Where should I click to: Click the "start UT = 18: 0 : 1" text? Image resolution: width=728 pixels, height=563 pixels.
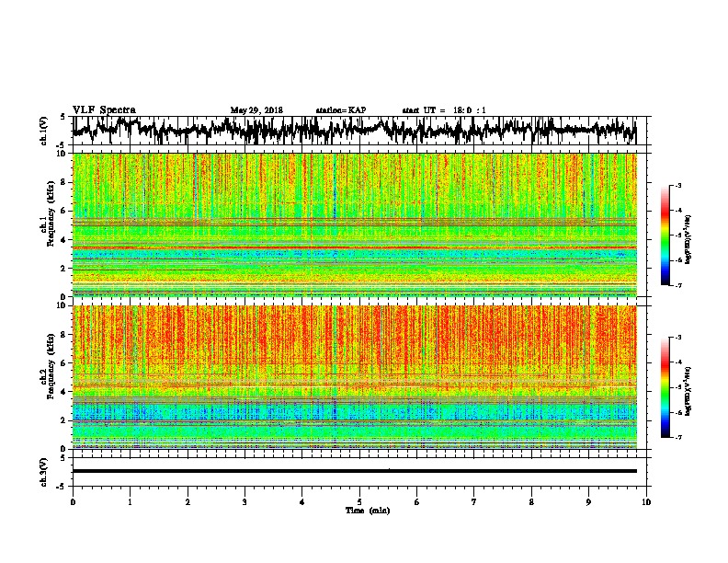[444, 110]
